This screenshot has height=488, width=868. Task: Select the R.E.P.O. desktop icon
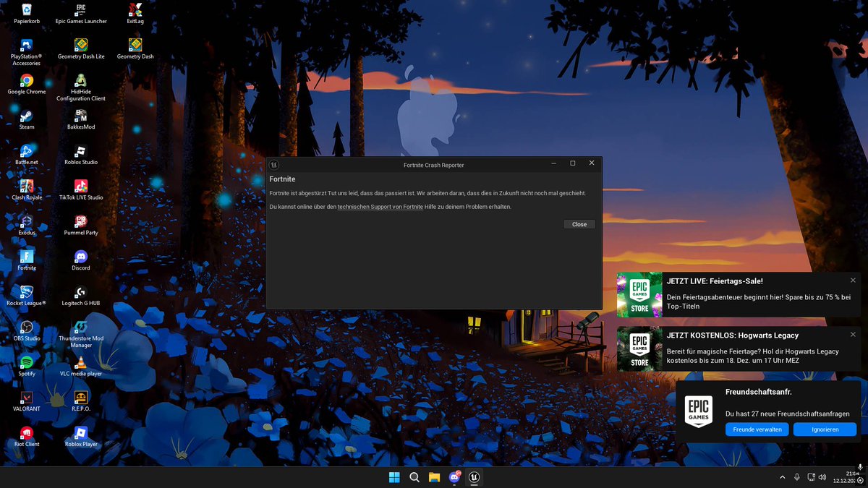pyautogui.click(x=81, y=401)
